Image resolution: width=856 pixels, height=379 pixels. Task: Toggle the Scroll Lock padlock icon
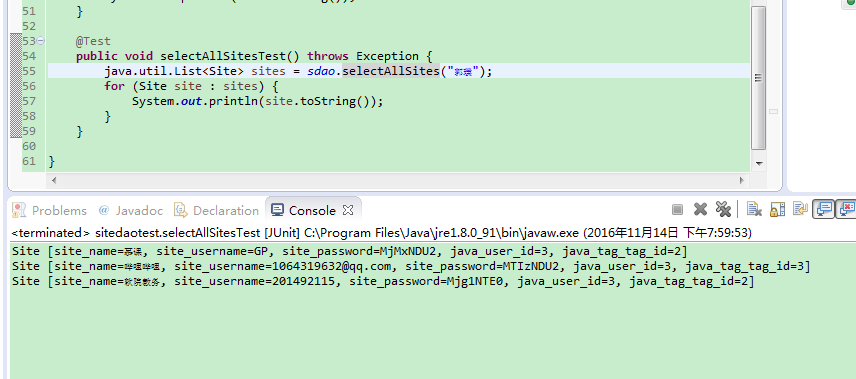(777, 209)
